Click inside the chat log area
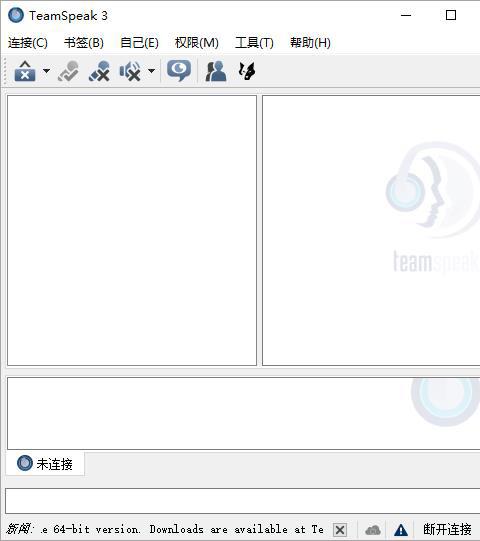480x541 pixels. [x=243, y=413]
